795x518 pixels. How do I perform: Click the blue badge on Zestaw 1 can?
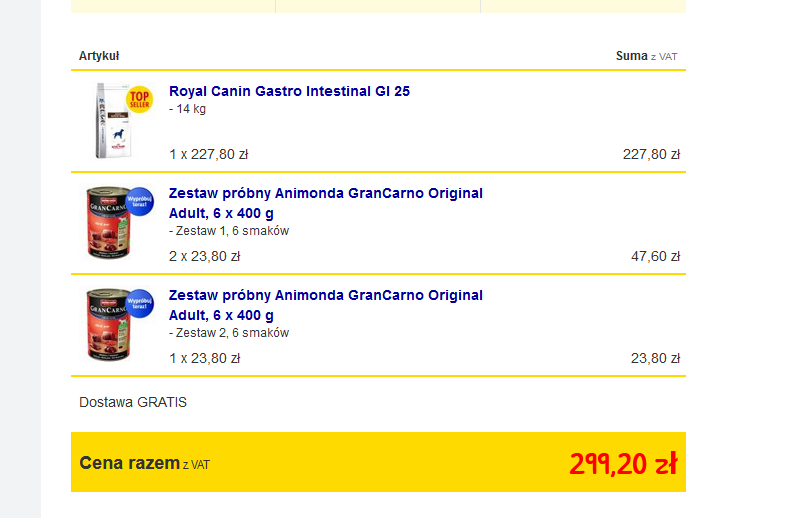(x=138, y=201)
